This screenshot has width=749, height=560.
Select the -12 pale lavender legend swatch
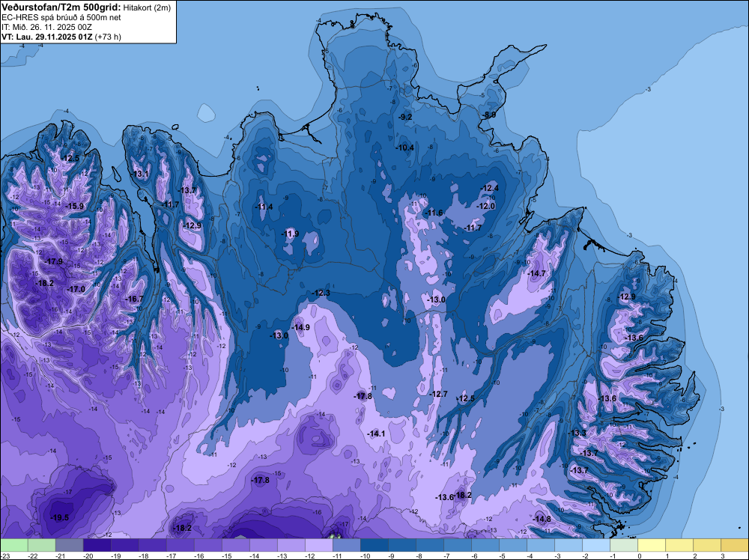pos(319,545)
